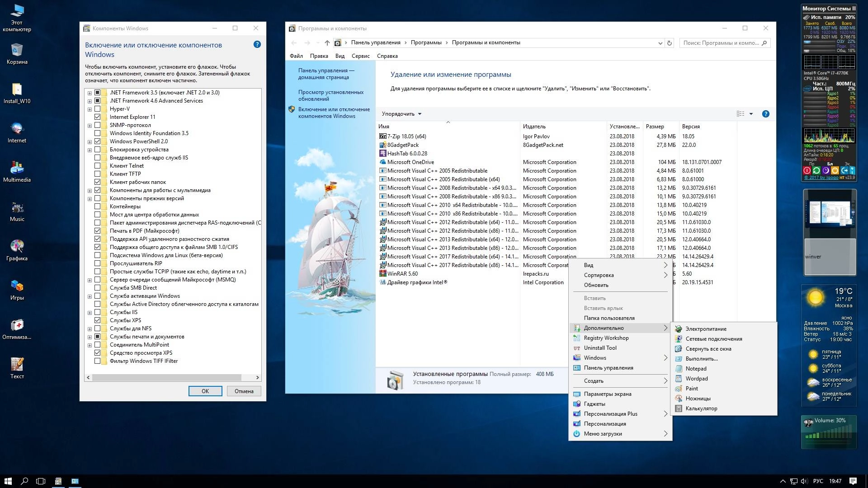Expand .NET Framework 4.6 Advanced Services node
The image size is (868, 488).
coord(90,101)
